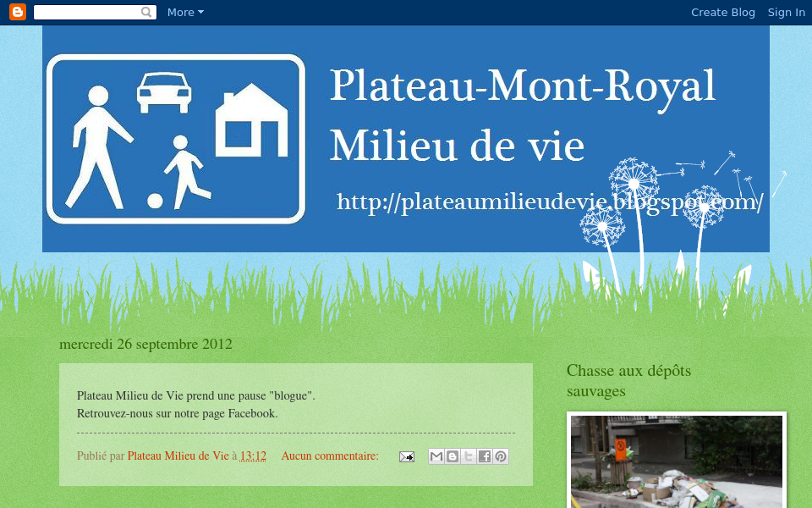Viewport: 812px width, 508px height.
Task: Click the Plateau Milieu de Vie author link
Action: (x=178, y=456)
